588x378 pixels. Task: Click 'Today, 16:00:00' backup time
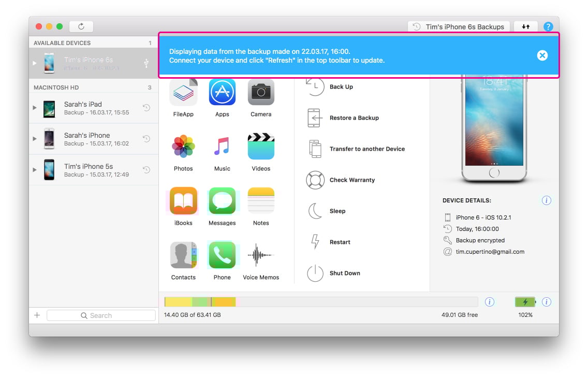(x=477, y=229)
